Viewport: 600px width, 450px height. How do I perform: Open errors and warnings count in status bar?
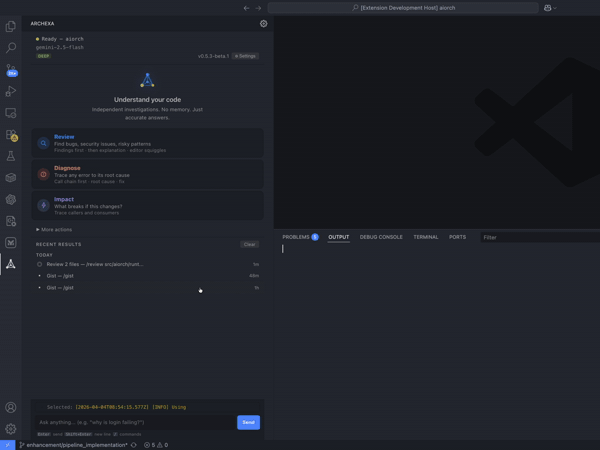(156, 445)
